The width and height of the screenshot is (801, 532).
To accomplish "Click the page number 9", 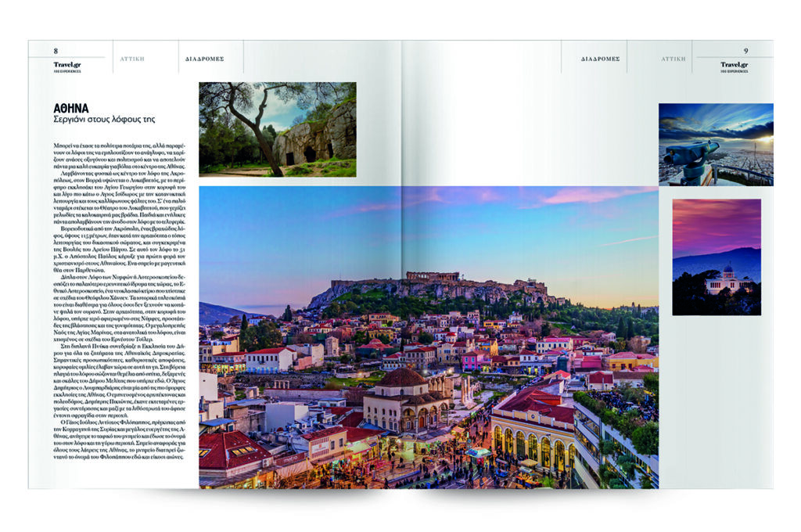I will click(x=745, y=51).
